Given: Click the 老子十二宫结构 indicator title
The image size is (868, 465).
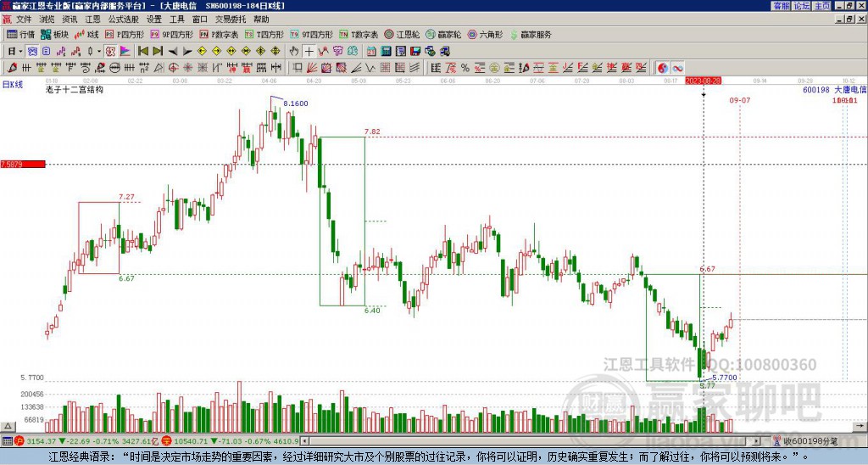Looking at the screenshot, I should click(x=75, y=89).
